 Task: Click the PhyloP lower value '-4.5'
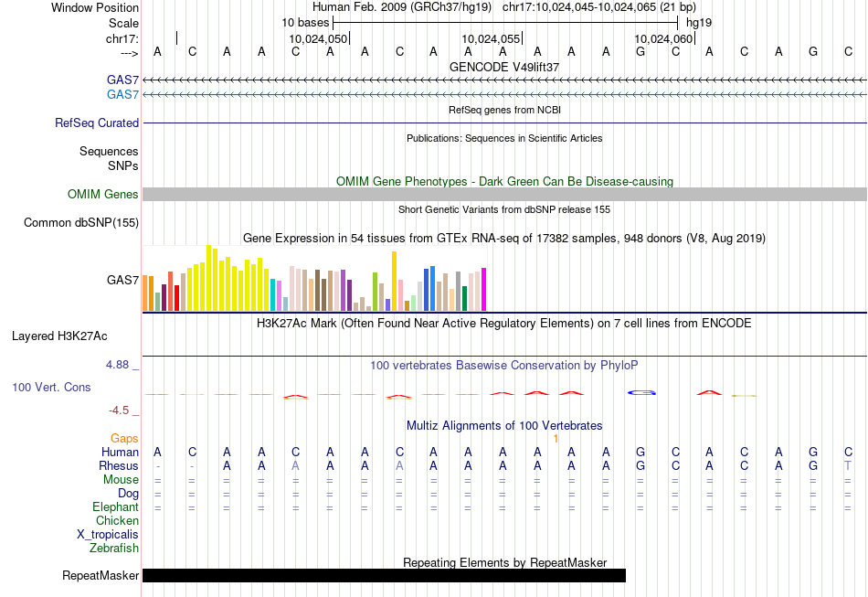coord(119,410)
